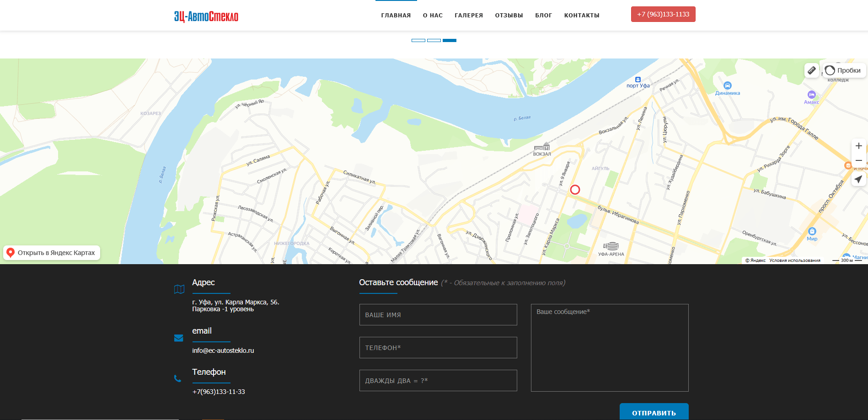
Task: Open the Блог section
Action: coord(544,16)
